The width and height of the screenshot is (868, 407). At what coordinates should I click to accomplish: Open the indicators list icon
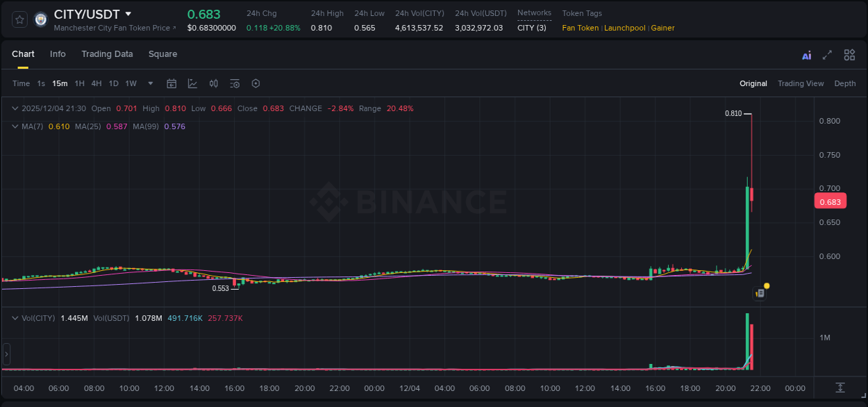(x=235, y=83)
